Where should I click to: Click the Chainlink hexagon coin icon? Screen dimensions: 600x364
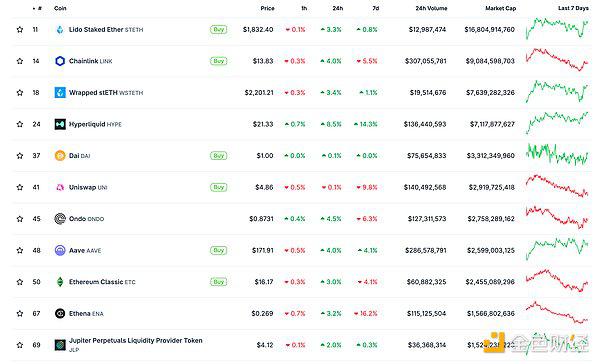tap(60, 61)
